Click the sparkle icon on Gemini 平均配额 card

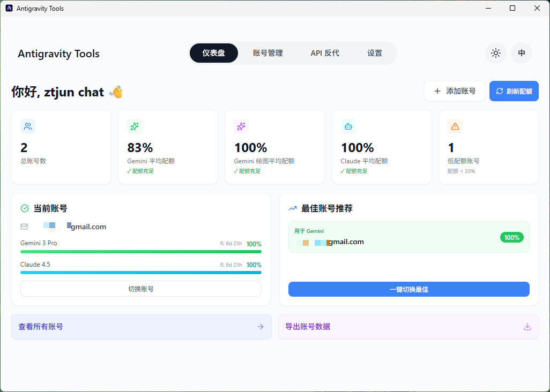click(x=135, y=126)
